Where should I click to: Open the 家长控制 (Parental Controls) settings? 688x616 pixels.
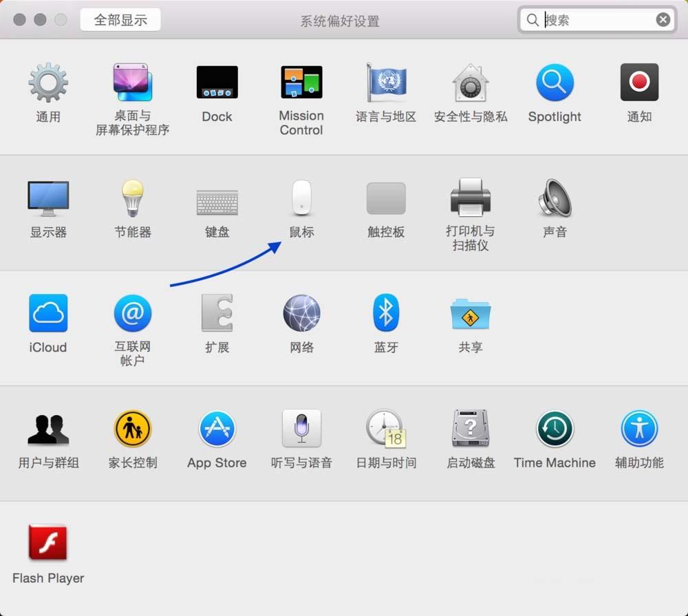132,428
